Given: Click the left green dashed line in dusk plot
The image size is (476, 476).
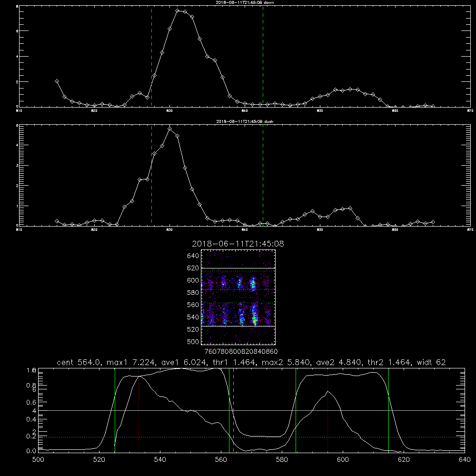Looking at the screenshot, I should pos(151,175).
